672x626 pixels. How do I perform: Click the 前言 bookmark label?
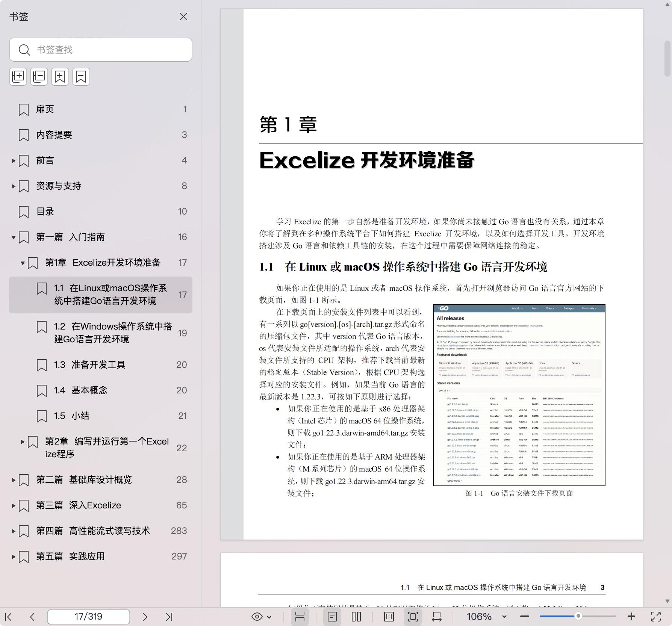click(x=45, y=160)
